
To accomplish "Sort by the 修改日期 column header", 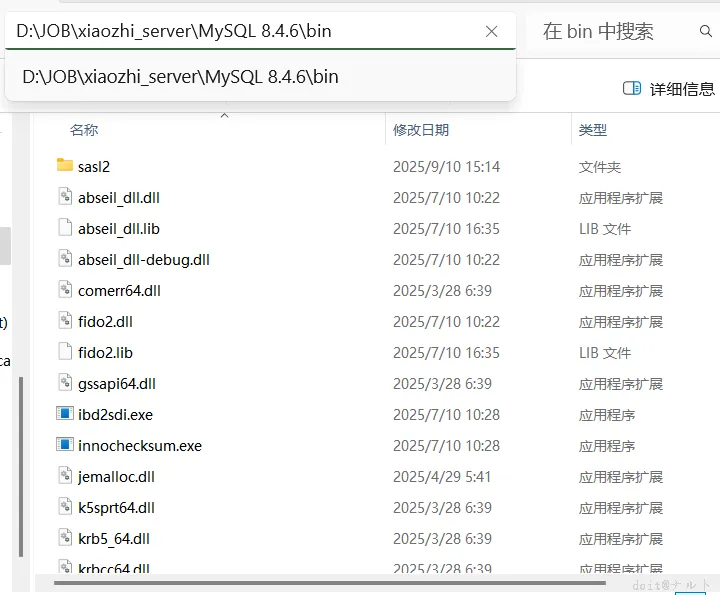I will (x=421, y=130).
